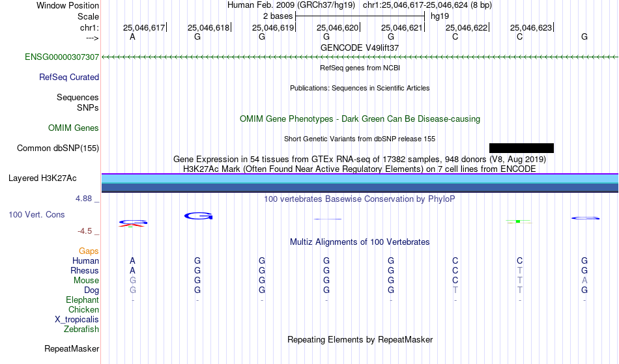Open the GTEx Gene Expression track title
Viewport: 619px width, 364px height.
(x=360, y=160)
